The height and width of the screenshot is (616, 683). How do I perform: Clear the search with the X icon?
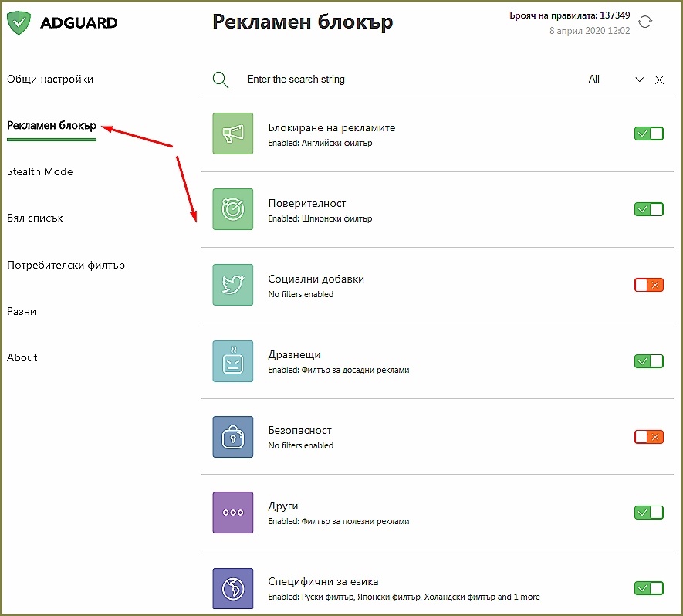tap(660, 80)
